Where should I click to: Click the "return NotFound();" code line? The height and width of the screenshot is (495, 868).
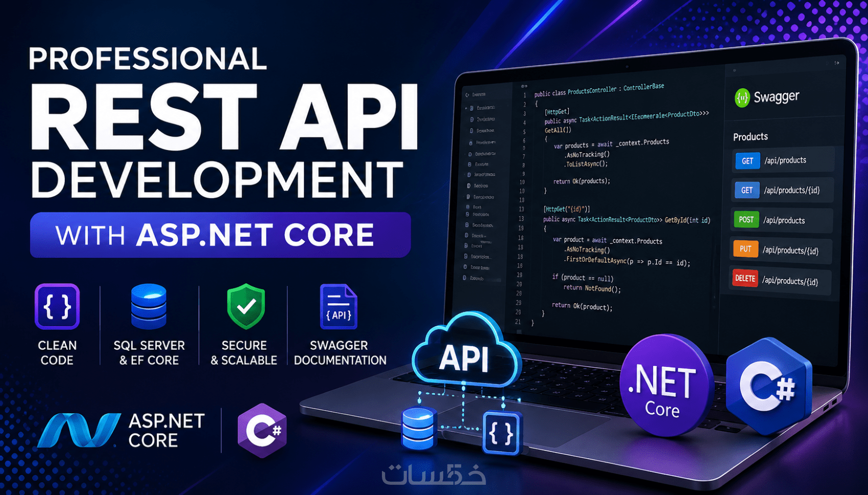pos(592,288)
